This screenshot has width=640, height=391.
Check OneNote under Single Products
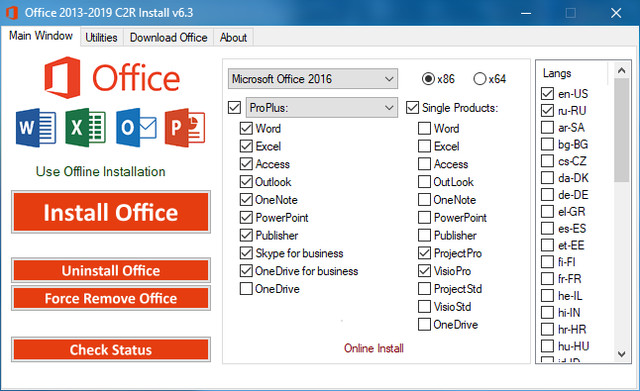tap(424, 200)
